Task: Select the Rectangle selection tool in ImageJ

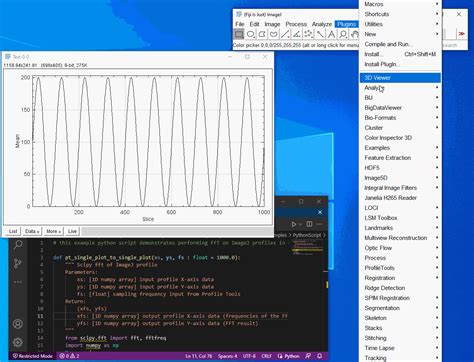Action: pyautogui.click(x=239, y=34)
